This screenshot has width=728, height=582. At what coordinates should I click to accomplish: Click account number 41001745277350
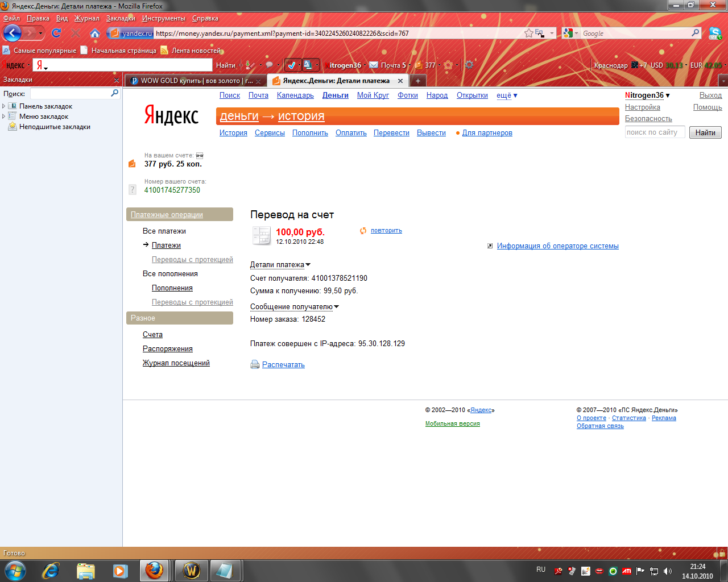click(x=172, y=190)
